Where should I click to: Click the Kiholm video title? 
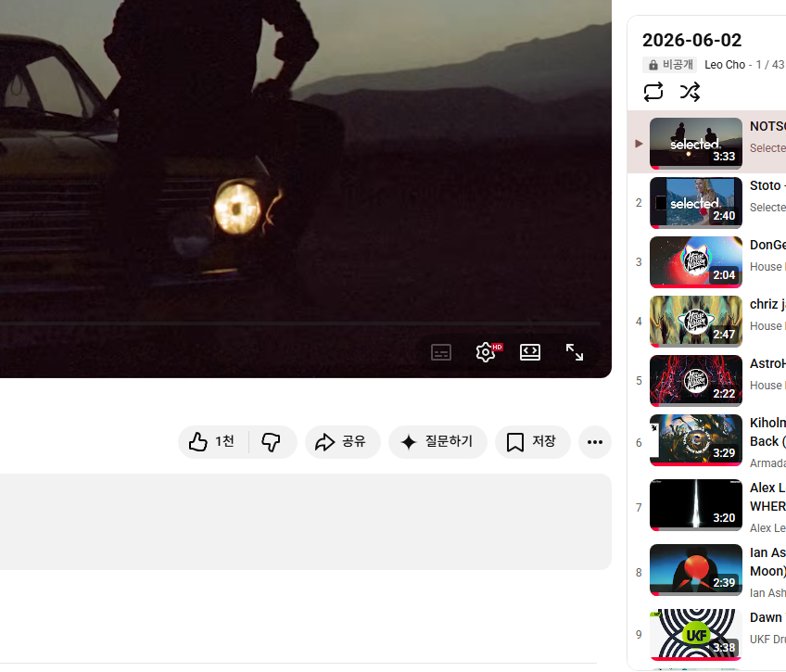(767, 432)
